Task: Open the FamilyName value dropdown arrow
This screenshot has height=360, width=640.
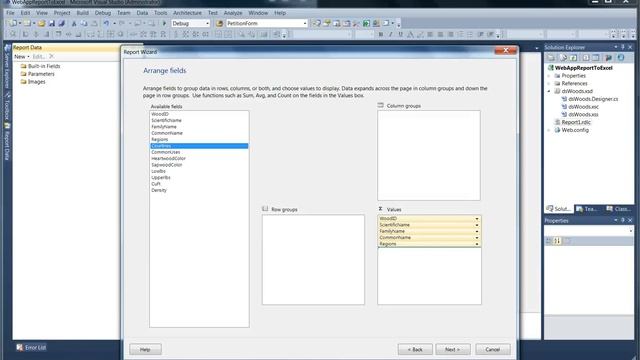Action: tap(477, 231)
